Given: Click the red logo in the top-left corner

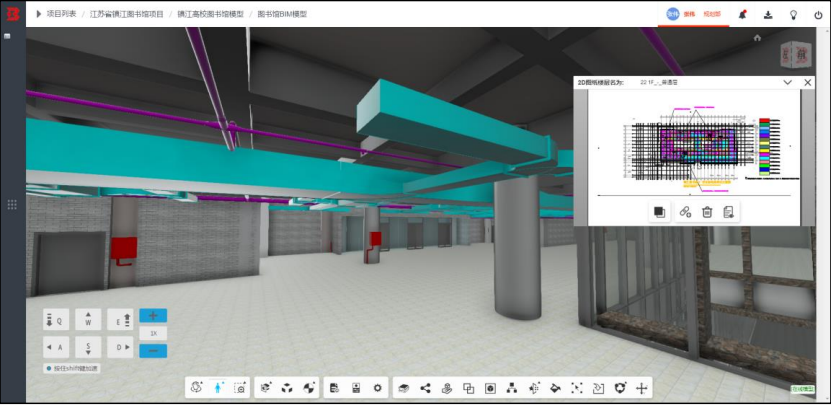Looking at the screenshot, I should pos(13,14).
